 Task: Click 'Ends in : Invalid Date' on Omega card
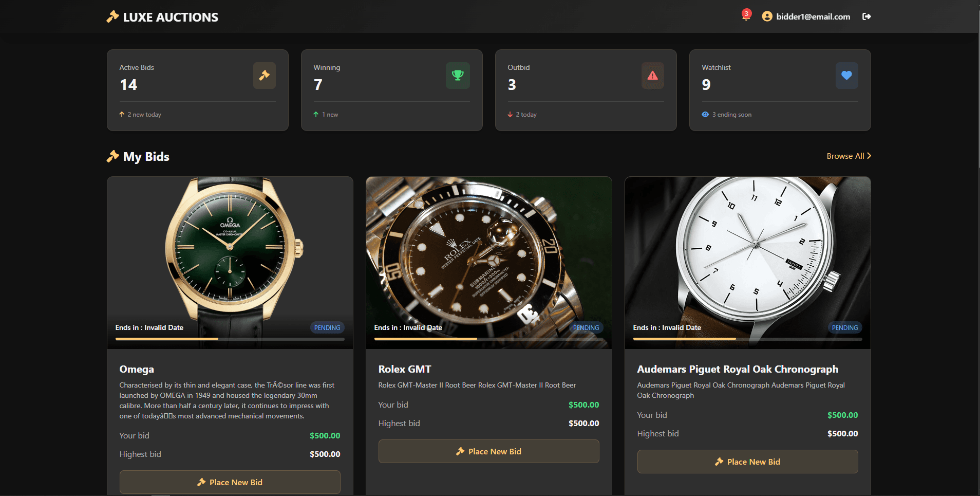[149, 327]
